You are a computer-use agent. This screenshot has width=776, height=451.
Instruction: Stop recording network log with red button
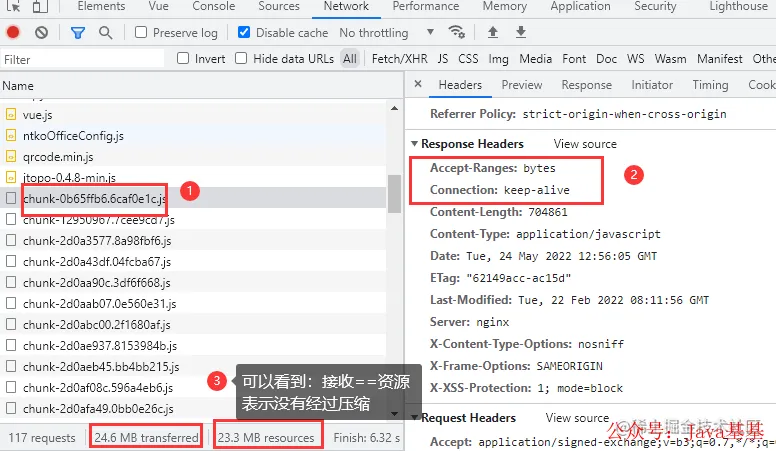click(x=13, y=33)
